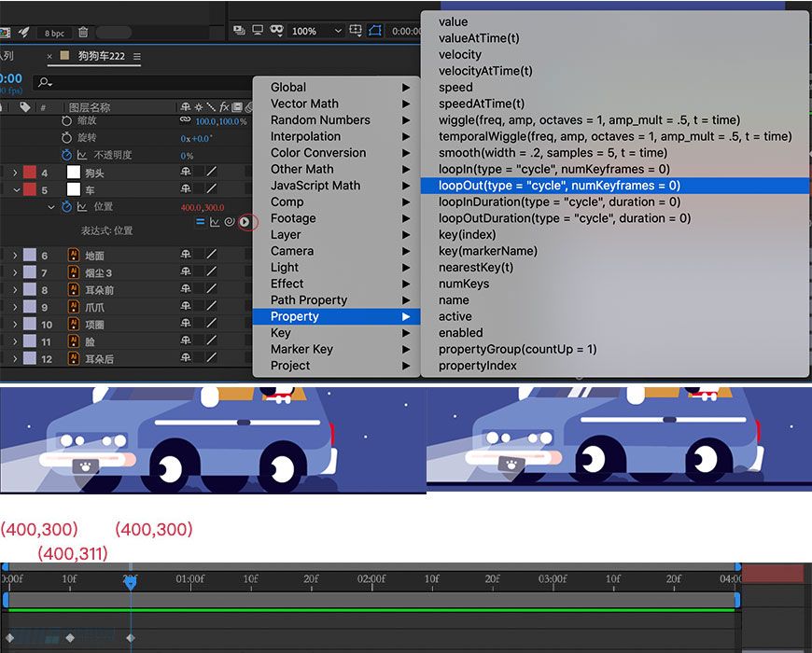This screenshot has width=812, height=653.
Task: Collapse layer 5 车 properties
Action: pyautogui.click(x=16, y=190)
